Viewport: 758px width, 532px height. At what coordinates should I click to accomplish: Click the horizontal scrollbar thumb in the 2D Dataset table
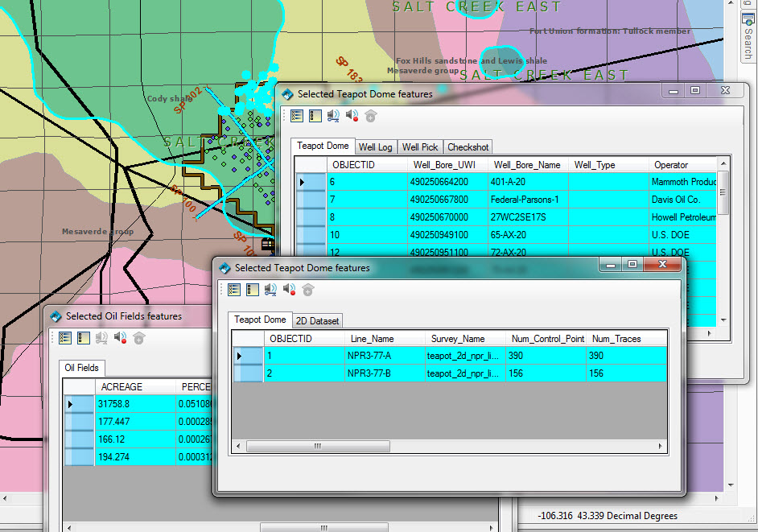point(318,446)
